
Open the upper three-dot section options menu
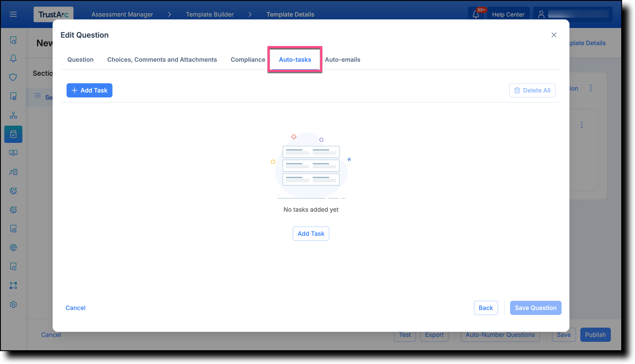(x=591, y=88)
